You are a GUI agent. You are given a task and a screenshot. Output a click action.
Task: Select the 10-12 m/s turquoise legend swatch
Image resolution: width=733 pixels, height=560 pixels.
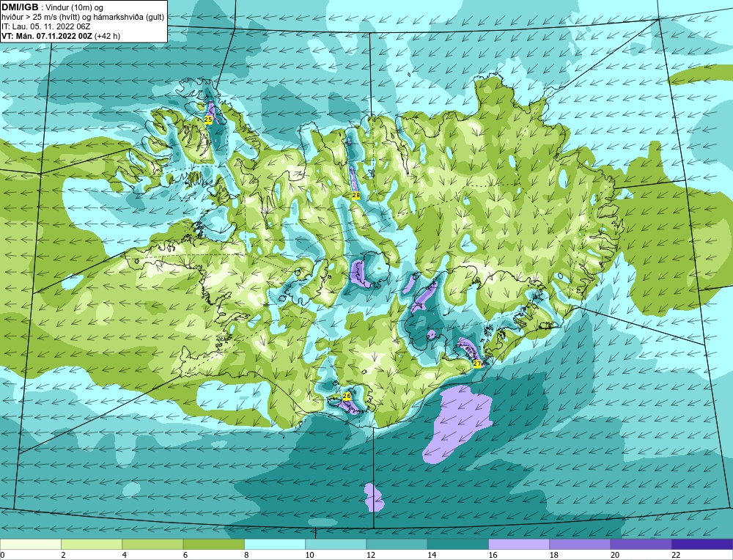coord(336,544)
